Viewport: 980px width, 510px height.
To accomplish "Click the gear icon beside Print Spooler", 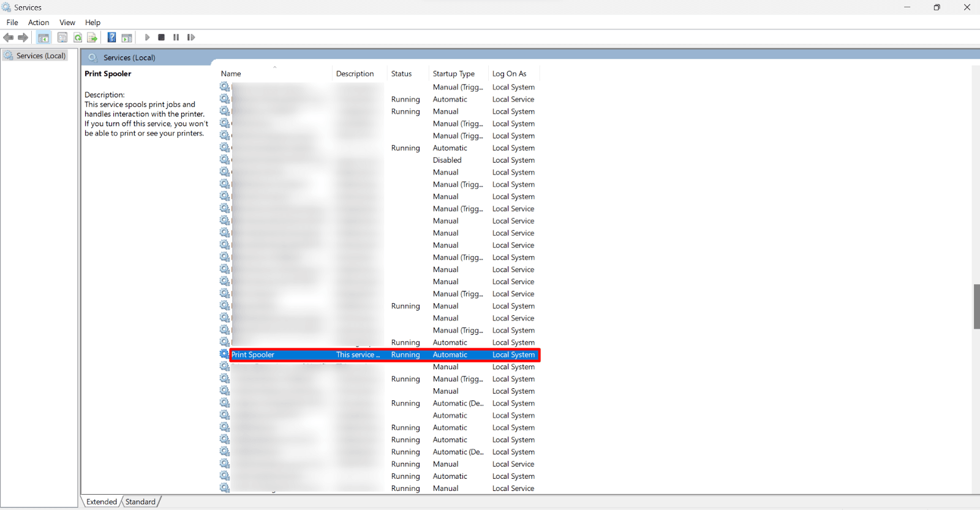I will (x=225, y=354).
